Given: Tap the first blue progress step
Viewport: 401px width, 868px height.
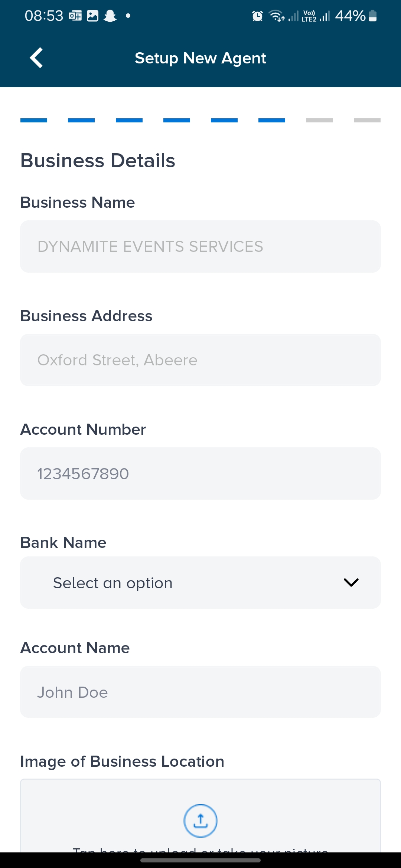Looking at the screenshot, I should (34, 120).
